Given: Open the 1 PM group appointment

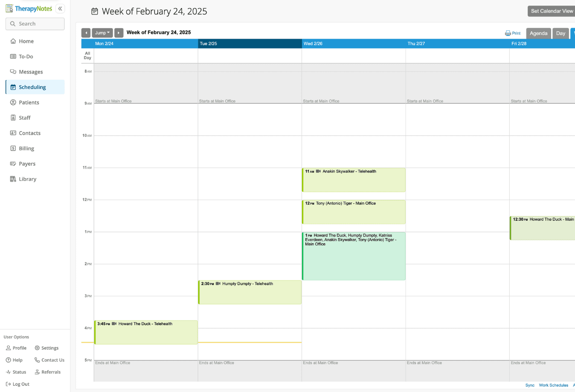Looking at the screenshot, I should coord(353,260).
